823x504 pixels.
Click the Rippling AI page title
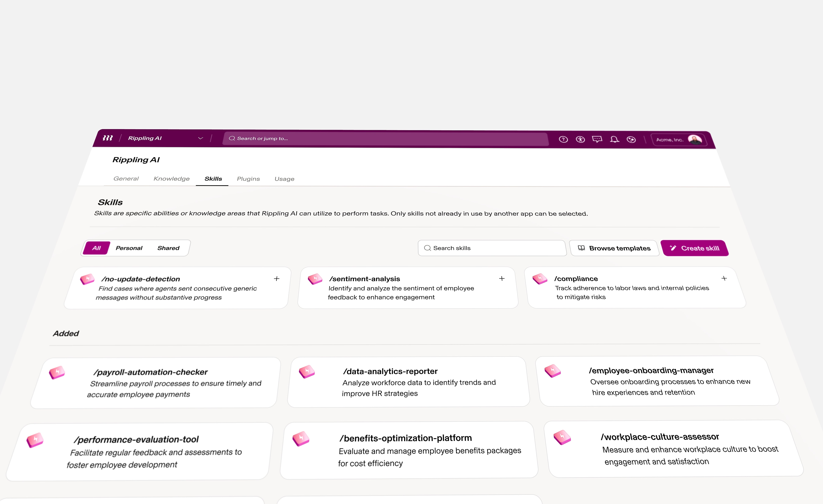click(x=136, y=160)
